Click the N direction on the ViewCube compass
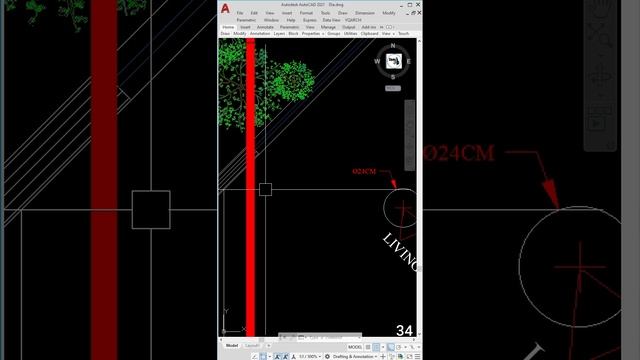The image size is (640, 360). (393, 46)
